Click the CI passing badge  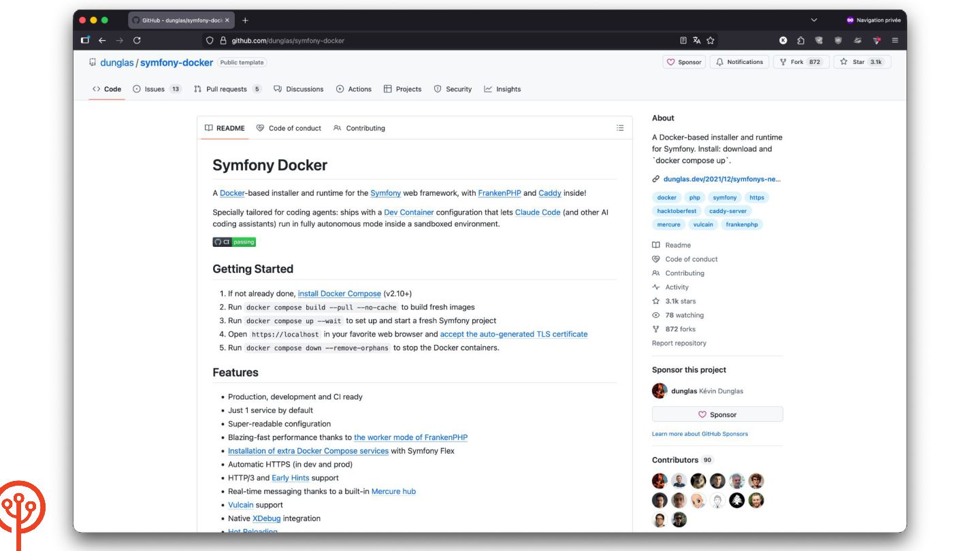(x=234, y=241)
